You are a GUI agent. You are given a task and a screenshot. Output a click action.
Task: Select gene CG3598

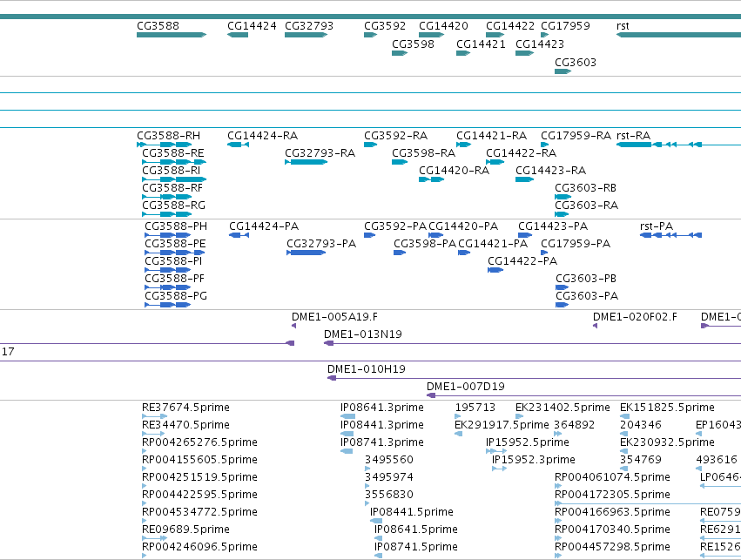coord(400,53)
